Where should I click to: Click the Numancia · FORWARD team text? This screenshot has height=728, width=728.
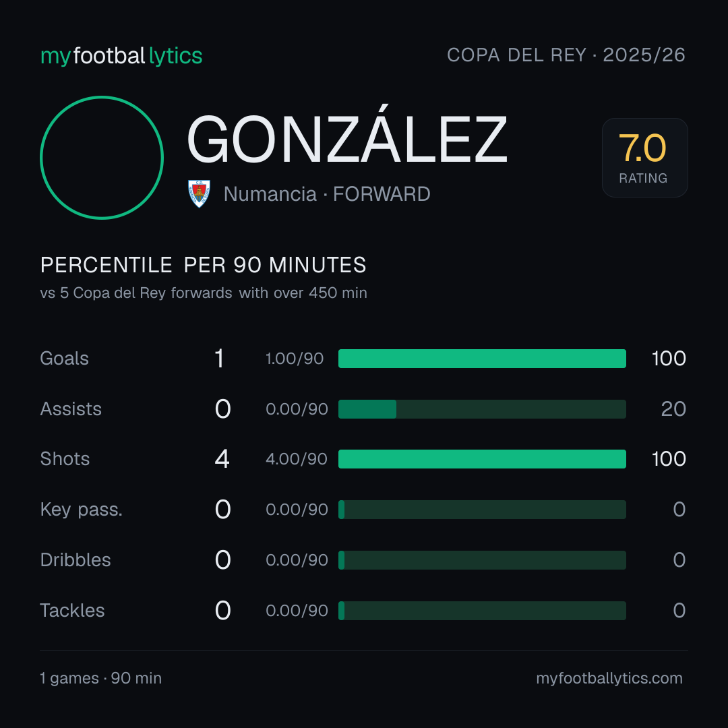click(x=327, y=194)
